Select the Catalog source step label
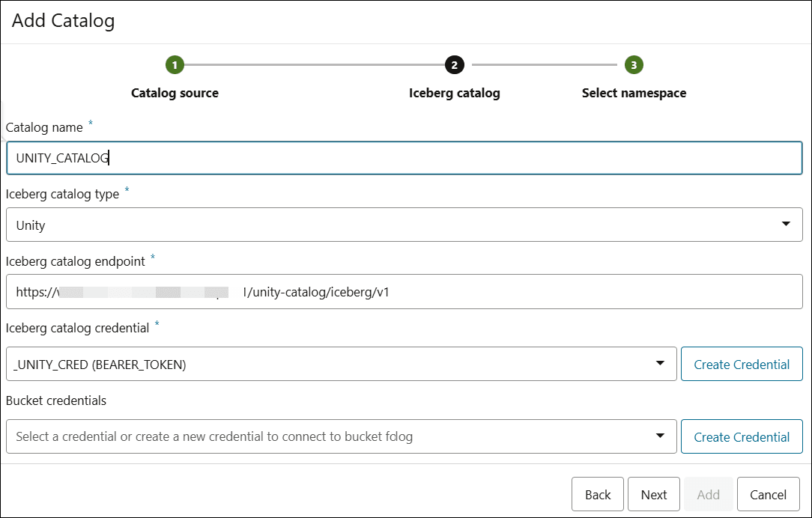Image resolution: width=812 pixels, height=518 pixels. 175,93
